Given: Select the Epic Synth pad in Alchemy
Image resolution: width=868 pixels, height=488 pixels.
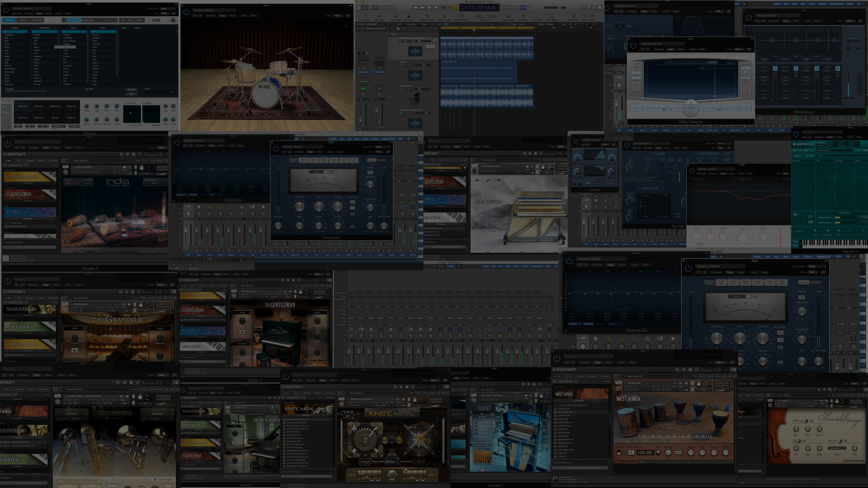Looking at the screenshot, I should point(39,106).
